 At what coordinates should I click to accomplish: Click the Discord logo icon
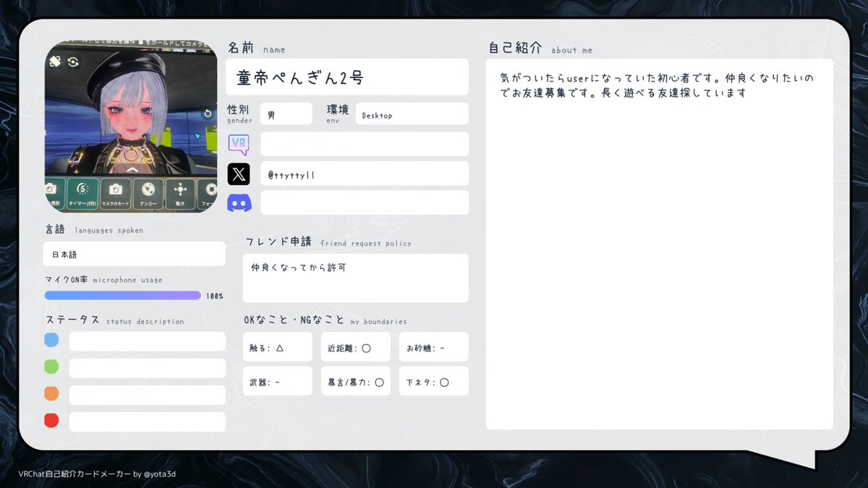239,202
